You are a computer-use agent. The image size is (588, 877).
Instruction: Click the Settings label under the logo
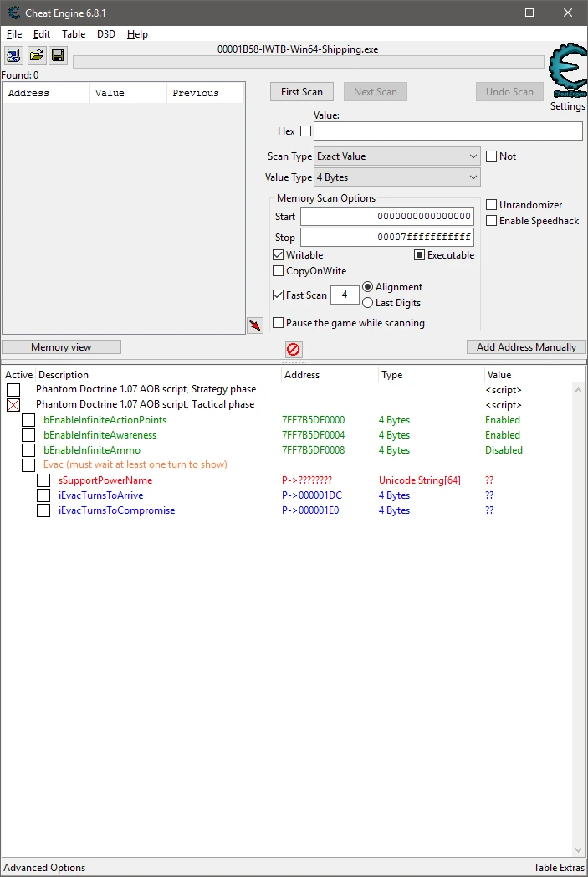pyautogui.click(x=568, y=106)
